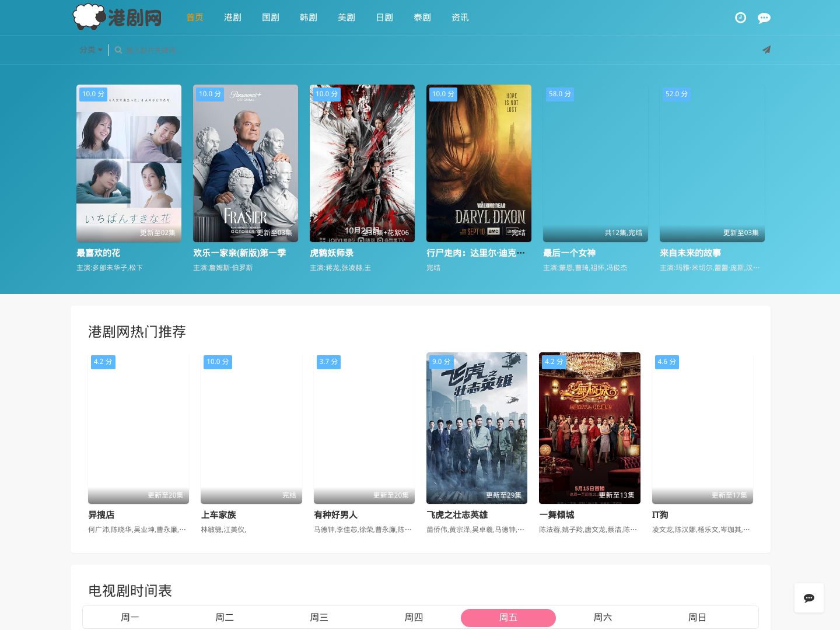Open the 来自未来的故事 card with 52.0 分 badge
Screen dimensions: 840x630
point(712,163)
